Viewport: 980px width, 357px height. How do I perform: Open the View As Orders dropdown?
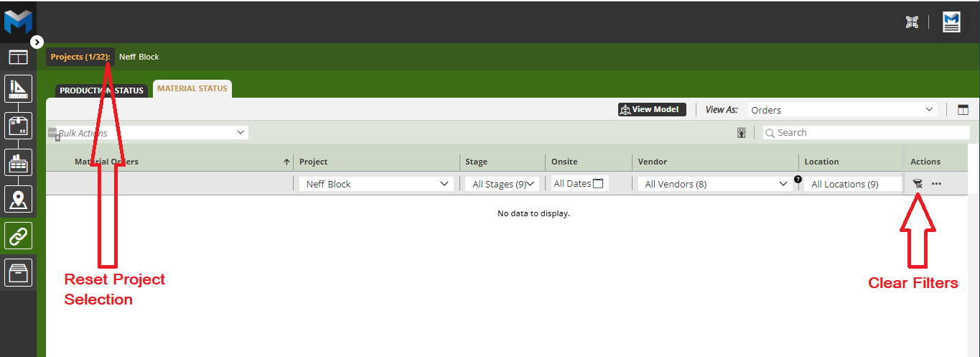click(841, 110)
